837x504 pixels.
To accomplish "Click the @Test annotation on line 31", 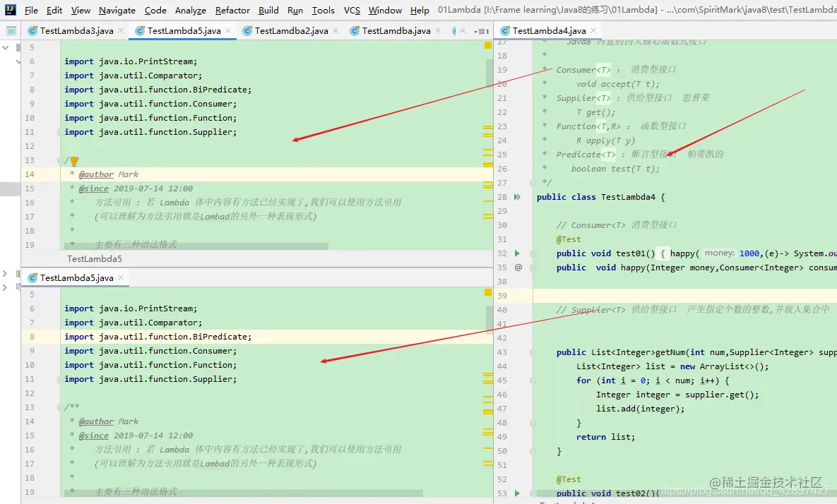I will pos(569,239).
